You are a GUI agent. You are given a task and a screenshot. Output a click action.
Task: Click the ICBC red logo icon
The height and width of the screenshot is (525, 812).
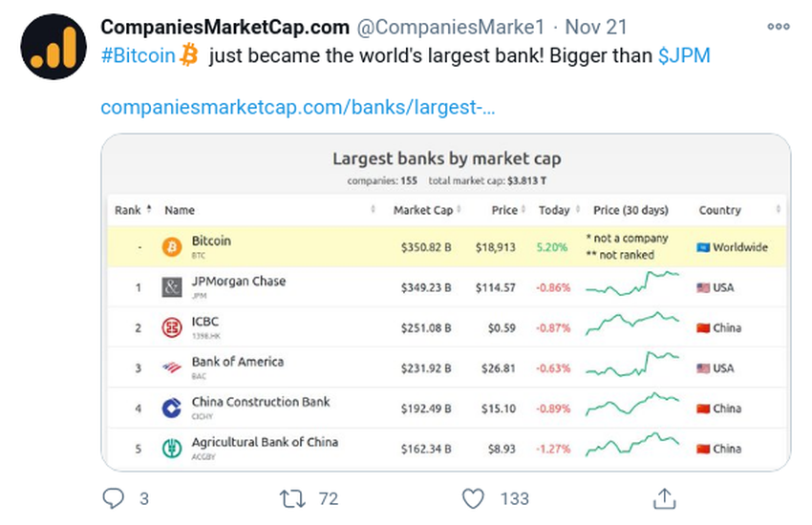pos(172,327)
